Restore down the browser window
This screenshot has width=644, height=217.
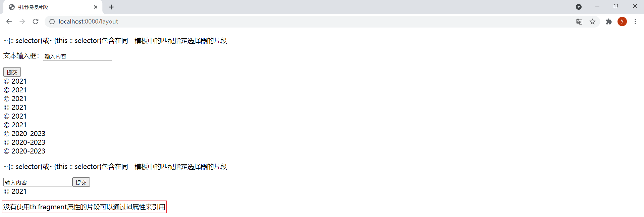point(616,6)
